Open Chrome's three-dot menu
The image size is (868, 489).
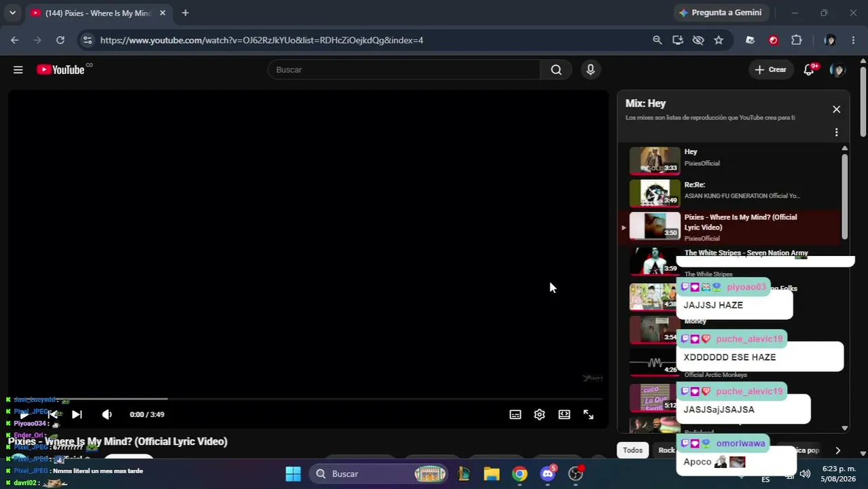853,40
